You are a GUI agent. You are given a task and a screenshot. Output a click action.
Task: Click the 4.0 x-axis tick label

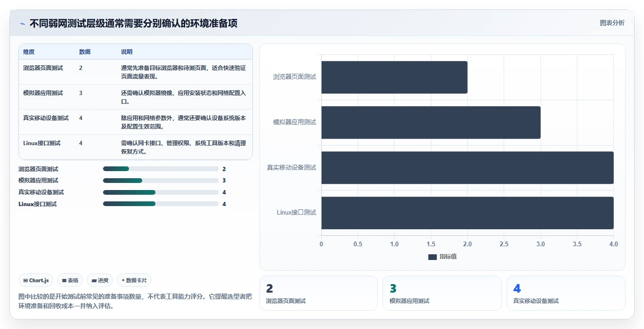[613, 244]
